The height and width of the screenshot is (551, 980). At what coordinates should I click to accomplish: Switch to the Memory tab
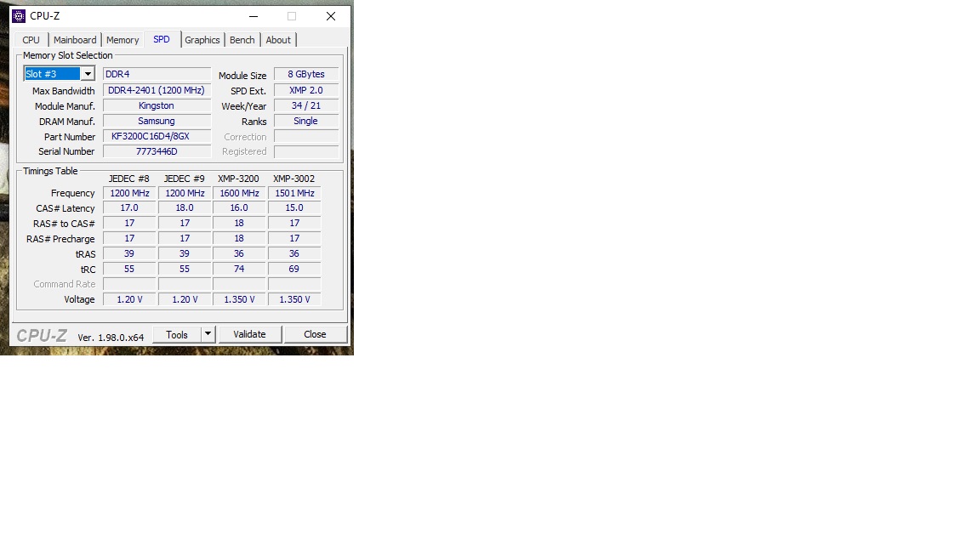122,40
